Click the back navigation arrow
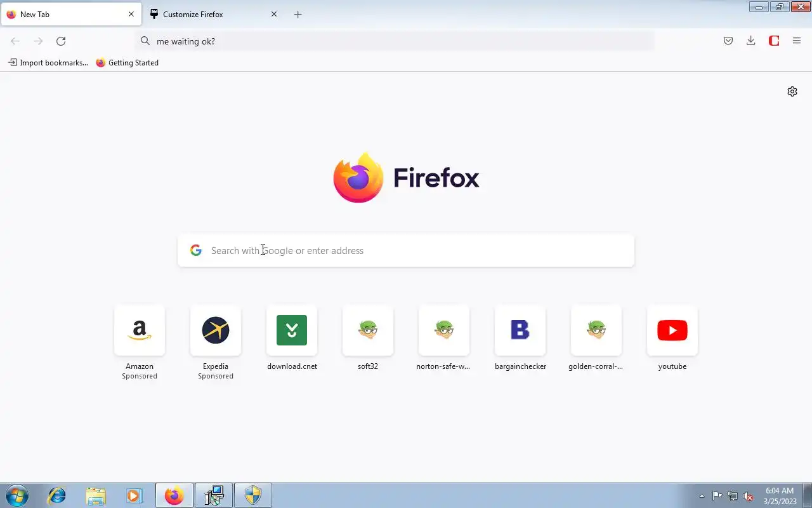 [x=15, y=41]
